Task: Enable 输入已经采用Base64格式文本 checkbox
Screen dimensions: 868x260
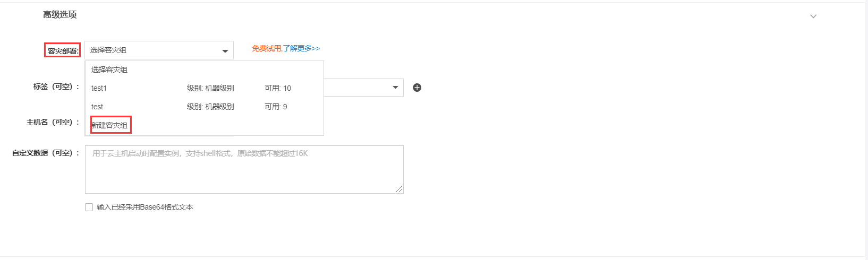Action: tap(89, 207)
